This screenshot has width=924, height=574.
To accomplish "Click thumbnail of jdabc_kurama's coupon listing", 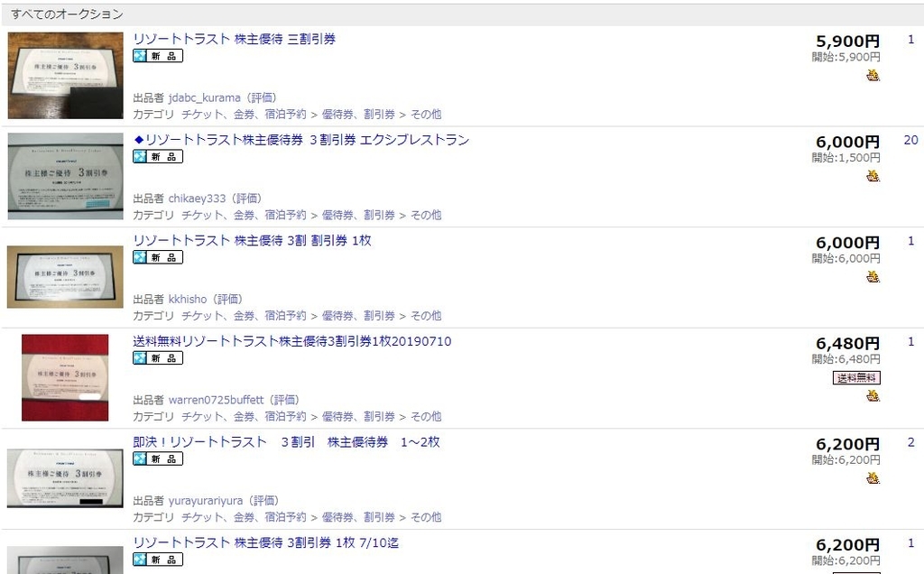I will click(x=65, y=76).
